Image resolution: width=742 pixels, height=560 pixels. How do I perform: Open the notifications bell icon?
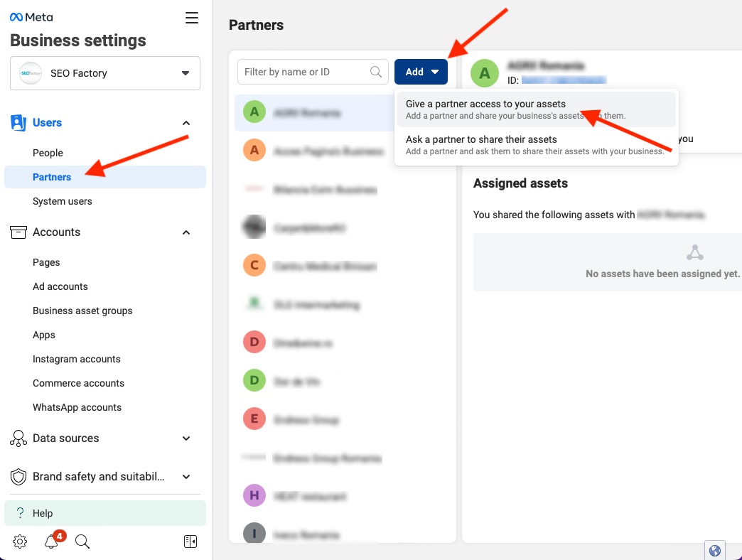(51, 542)
